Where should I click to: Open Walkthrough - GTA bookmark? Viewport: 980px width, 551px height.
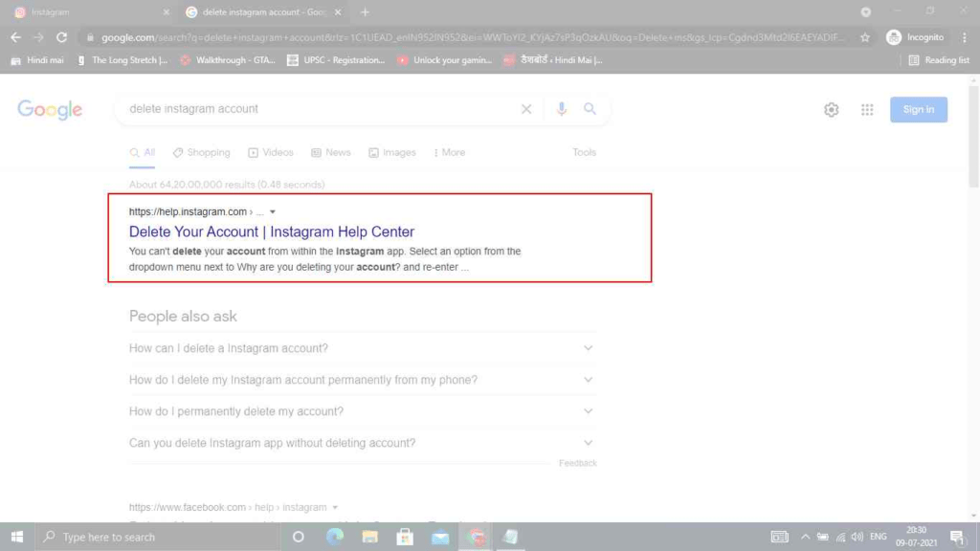tap(228, 60)
